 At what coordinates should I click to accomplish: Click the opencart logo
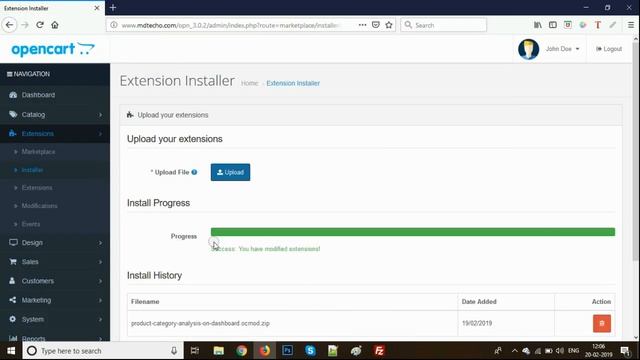click(x=53, y=49)
